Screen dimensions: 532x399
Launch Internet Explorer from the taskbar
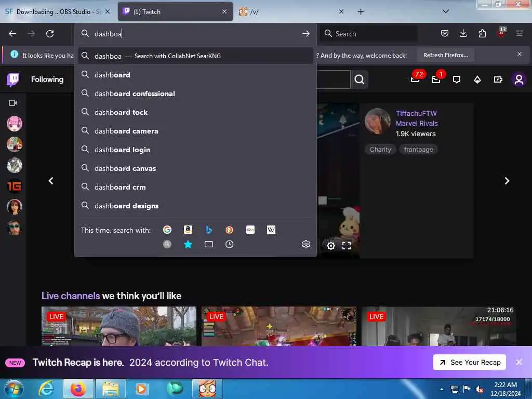point(46,389)
